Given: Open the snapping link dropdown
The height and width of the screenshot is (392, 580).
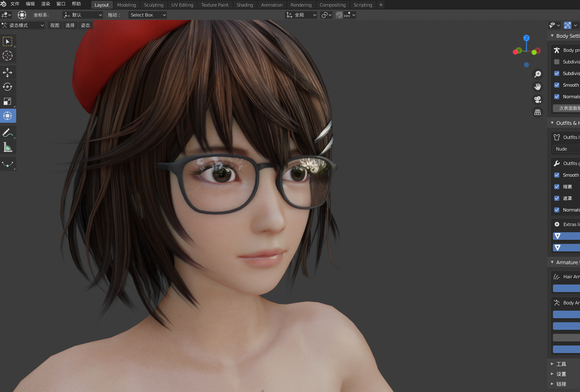Looking at the screenshot, I should click(x=327, y=15).
